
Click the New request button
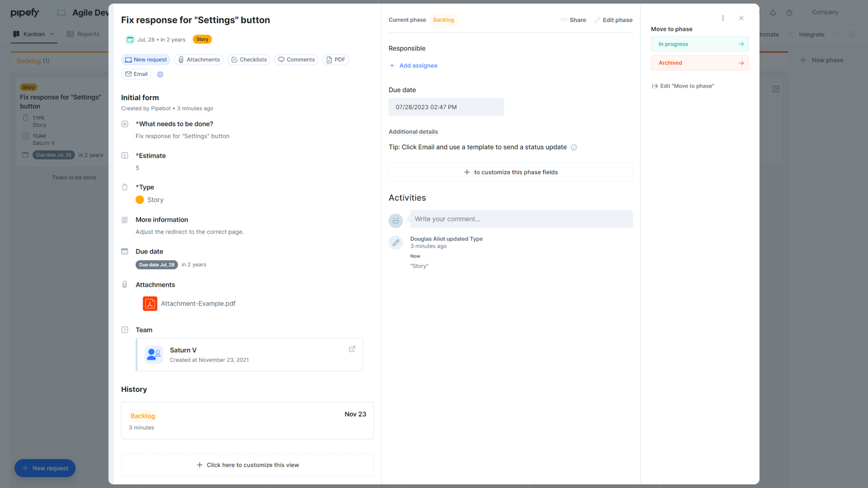(45, 468)
